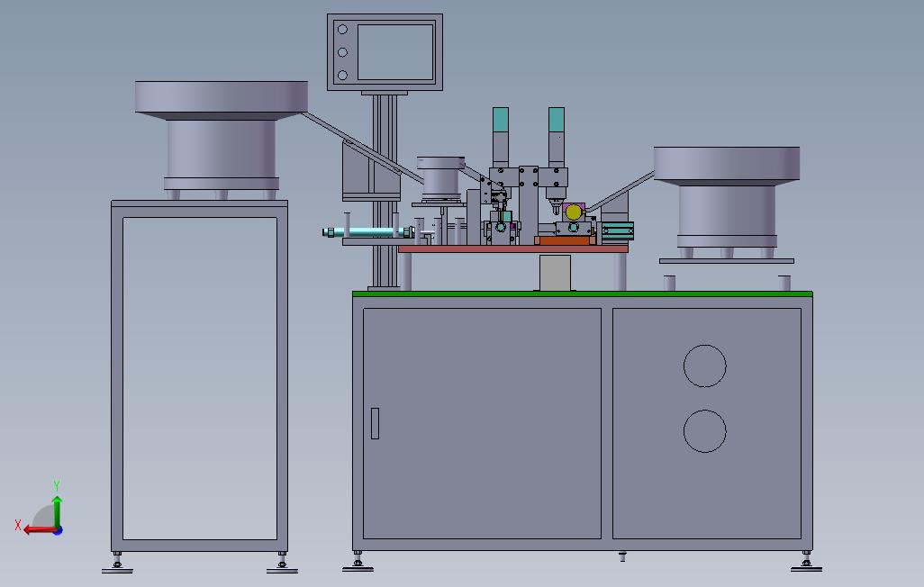Viewport: 924px width, 587px height.
Task: Select the aluminum column holding the control panel
Action: click(x=385, y=190)
